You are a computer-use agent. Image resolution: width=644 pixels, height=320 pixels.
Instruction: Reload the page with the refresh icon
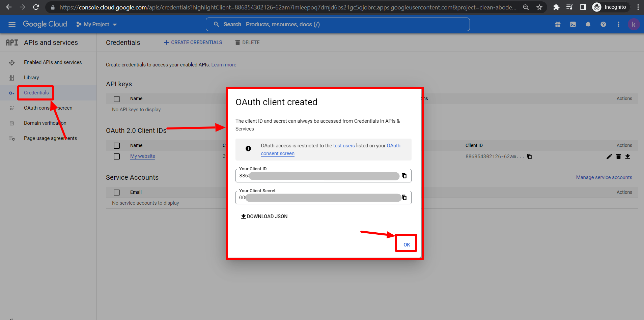tap(36, 7)
